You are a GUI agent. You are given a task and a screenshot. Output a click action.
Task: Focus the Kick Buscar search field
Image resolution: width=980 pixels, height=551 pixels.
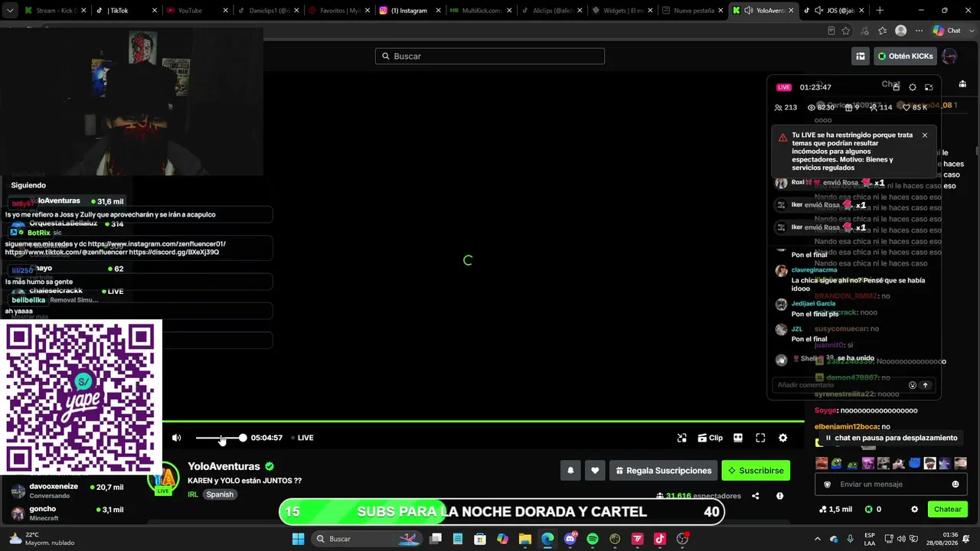[490, 56]
